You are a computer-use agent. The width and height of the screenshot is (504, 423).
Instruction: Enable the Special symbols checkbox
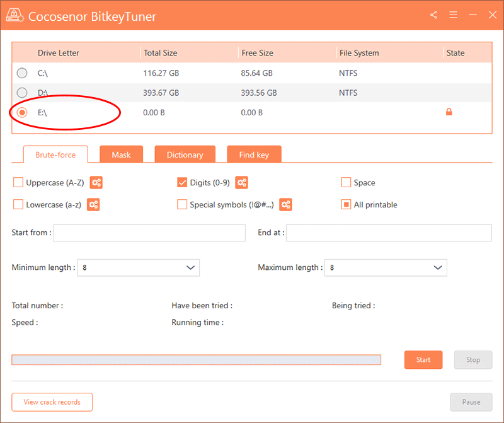[182, 205]
